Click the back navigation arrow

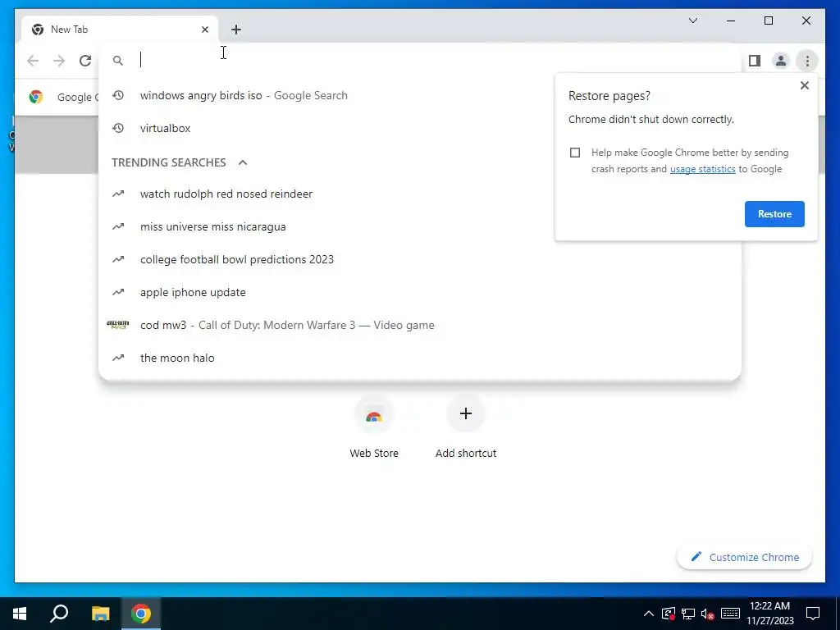coord(33,61)
